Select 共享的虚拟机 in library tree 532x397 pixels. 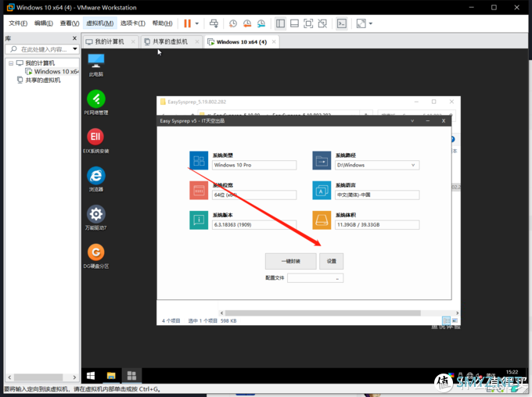(43, 80)
